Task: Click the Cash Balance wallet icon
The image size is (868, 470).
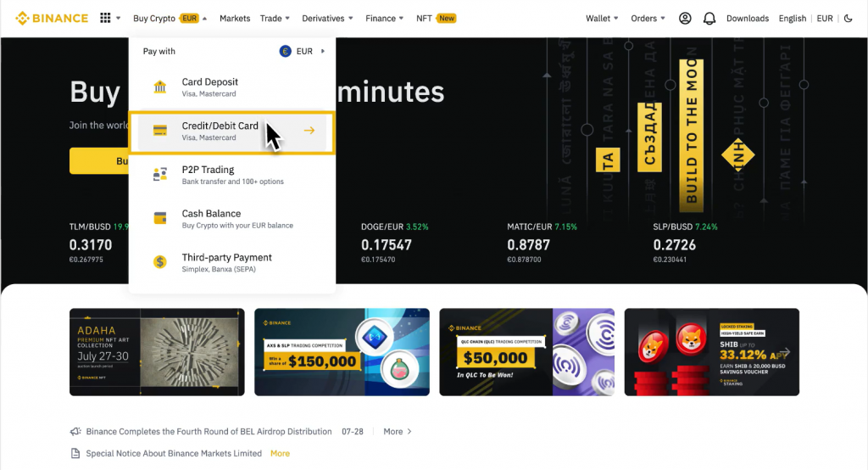Action: (160, 218)
